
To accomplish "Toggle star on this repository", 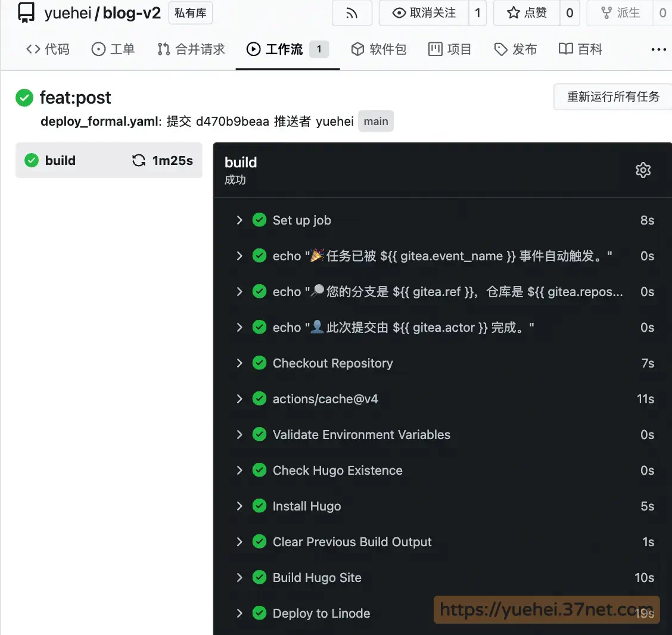I will pos(528,13).
